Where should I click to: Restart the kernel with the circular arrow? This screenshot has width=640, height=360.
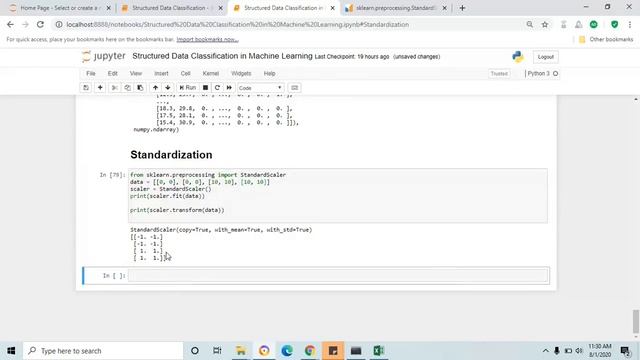[217, 88]
